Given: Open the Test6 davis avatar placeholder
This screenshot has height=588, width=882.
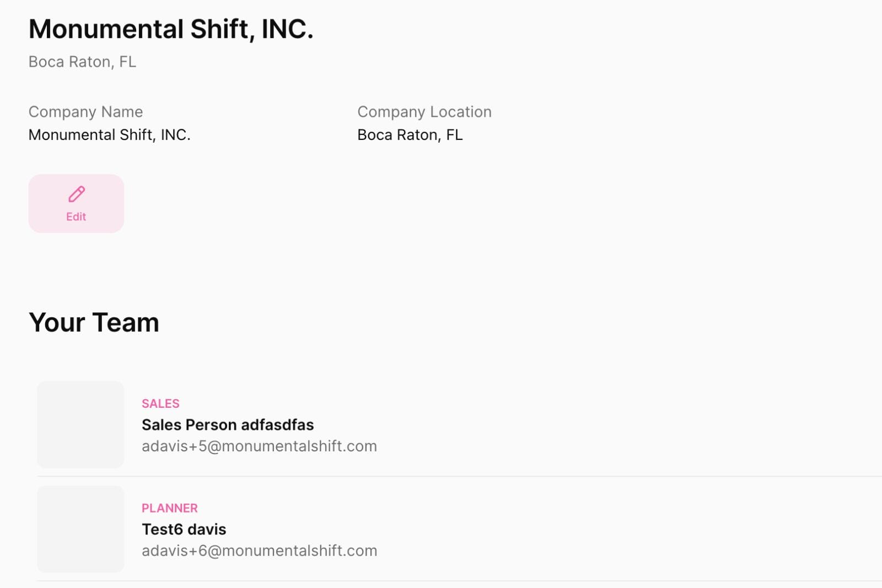Looking at the screenshot, I should (x=80, y=529).
